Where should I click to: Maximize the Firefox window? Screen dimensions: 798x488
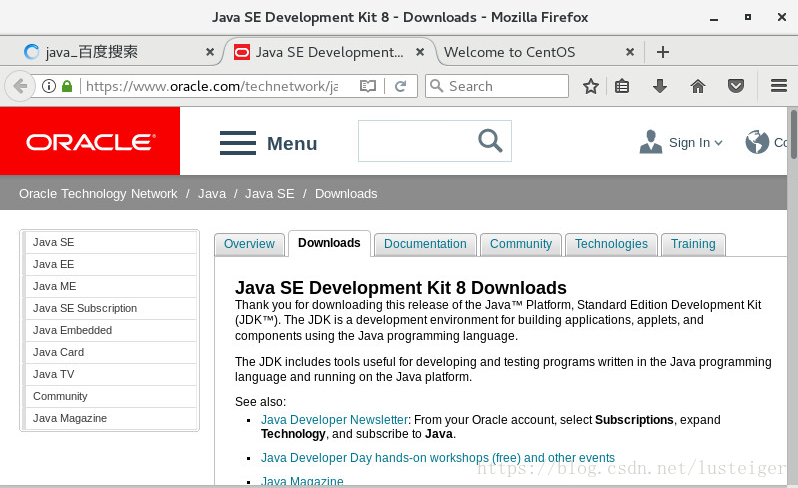click(748, 17)
